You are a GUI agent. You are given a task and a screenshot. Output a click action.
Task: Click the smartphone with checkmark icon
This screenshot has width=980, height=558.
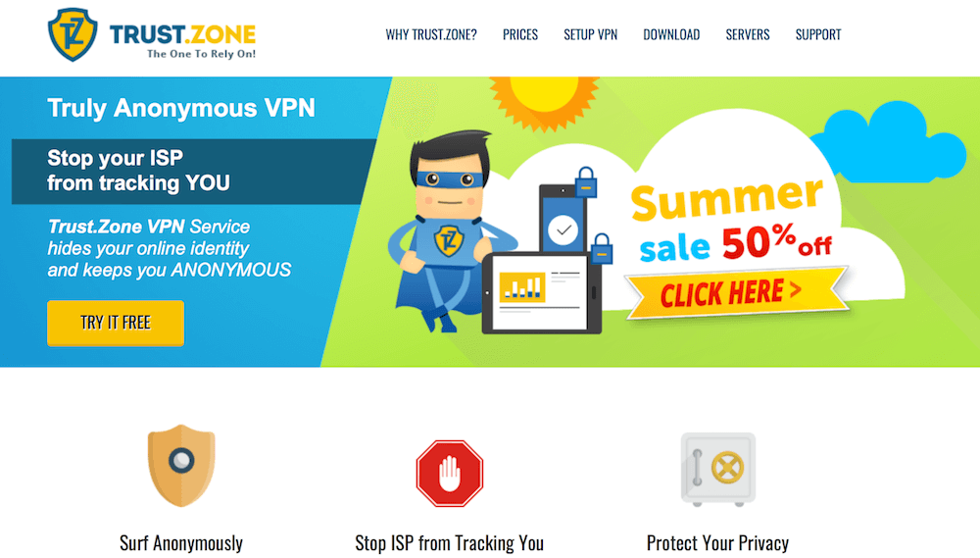click(563, 219)
